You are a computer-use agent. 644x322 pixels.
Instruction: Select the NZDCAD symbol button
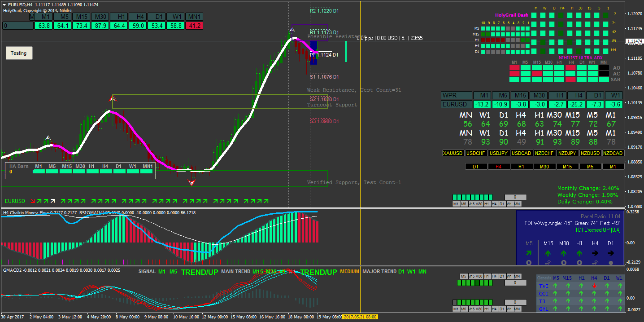pyautogui.click(x=613, y=153)
